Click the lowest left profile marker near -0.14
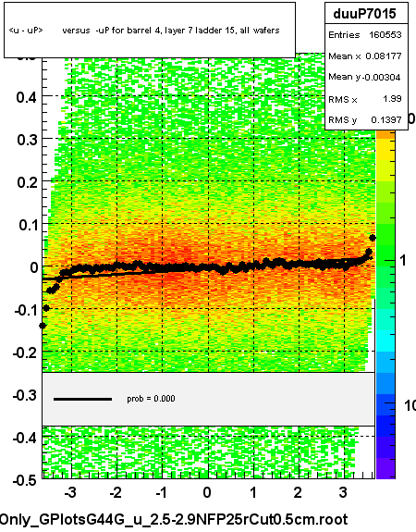Image resolution: width=416 pixels, height=532 pixels. click(43, 326)
